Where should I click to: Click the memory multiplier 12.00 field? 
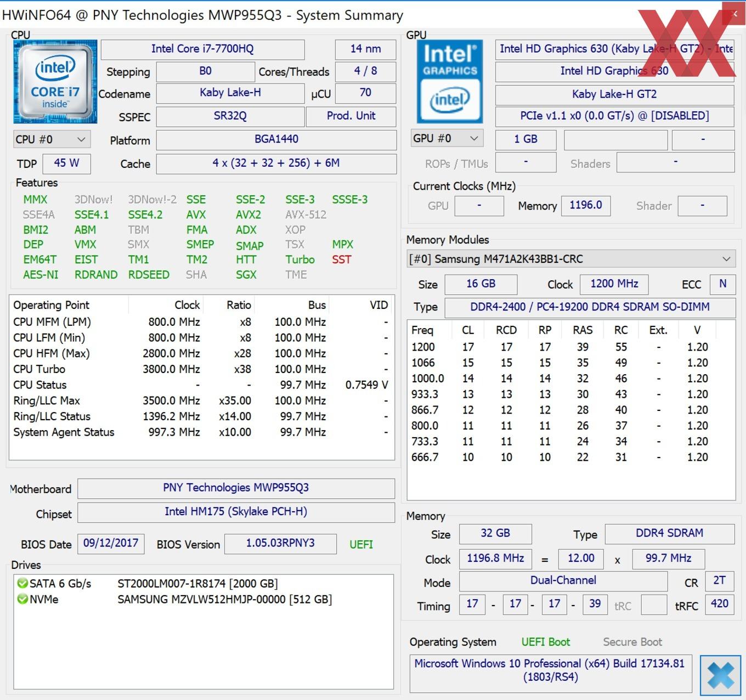click(x=581, y=558)
